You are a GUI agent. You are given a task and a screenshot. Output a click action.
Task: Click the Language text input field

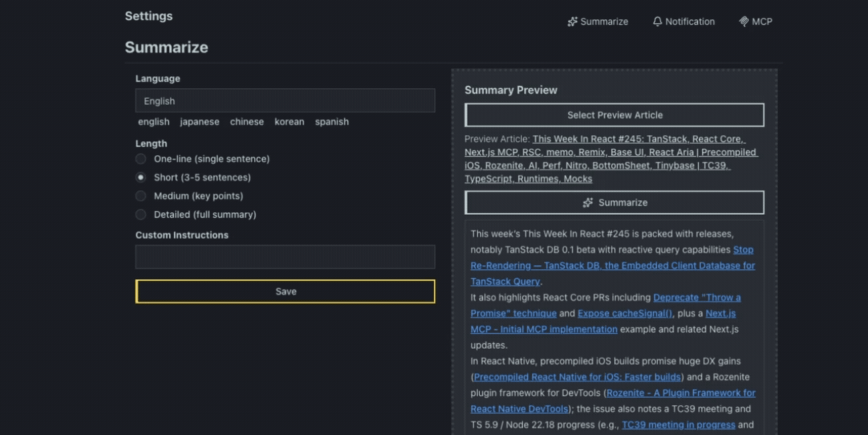[285, 101]
